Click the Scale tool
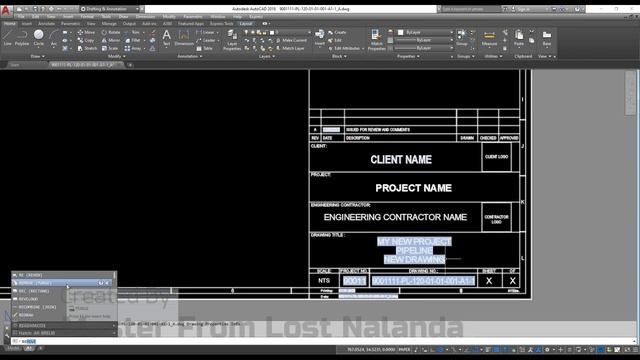This screenshot has width=640, height=360. [110, 48]
